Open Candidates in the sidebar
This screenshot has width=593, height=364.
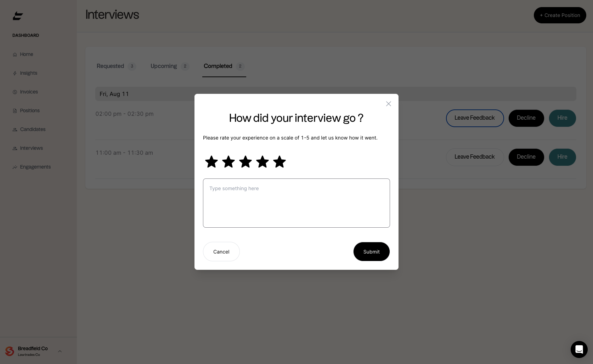coord(29,129)
